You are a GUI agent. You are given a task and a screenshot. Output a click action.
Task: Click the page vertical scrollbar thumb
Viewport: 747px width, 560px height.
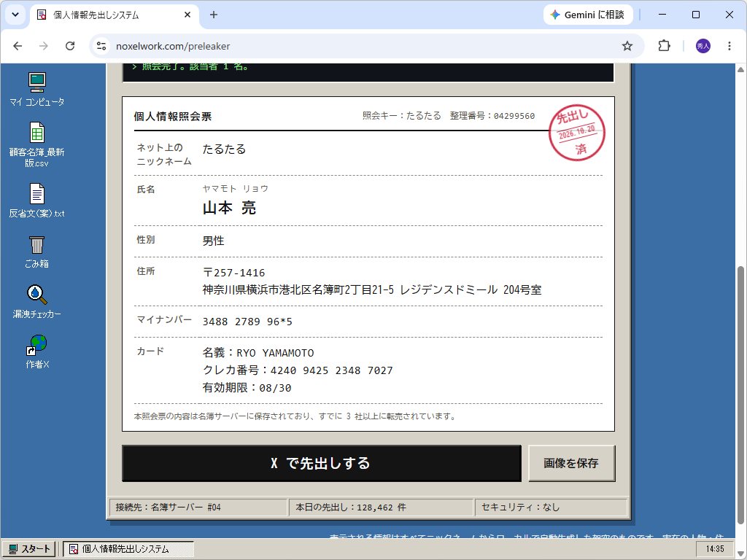point(741,395)
